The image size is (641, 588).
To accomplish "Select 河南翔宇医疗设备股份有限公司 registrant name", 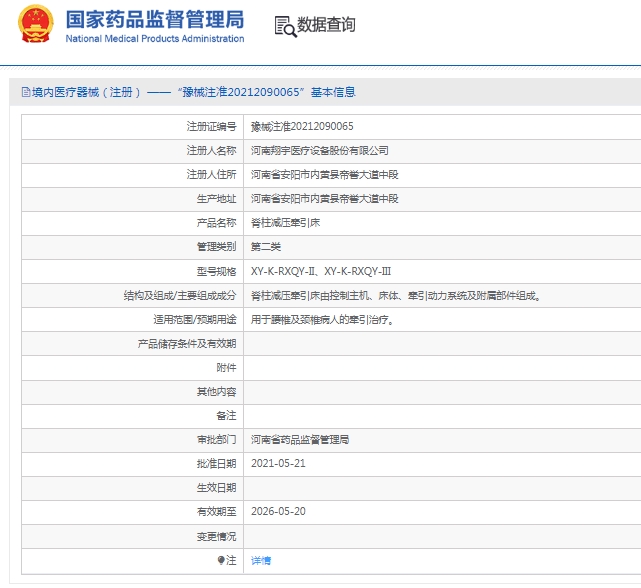I will [320, 150].
